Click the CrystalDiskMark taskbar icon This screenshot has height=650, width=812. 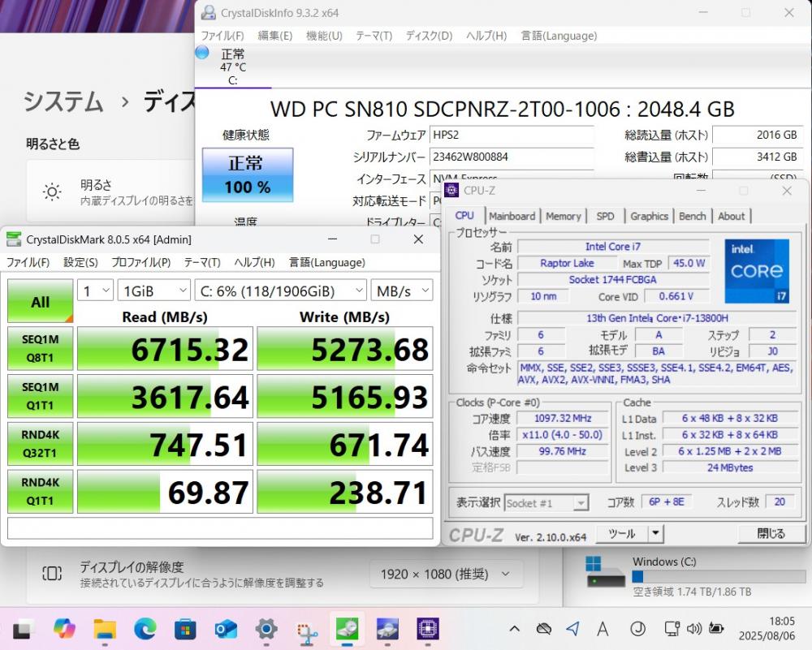(x=347, y=629)
